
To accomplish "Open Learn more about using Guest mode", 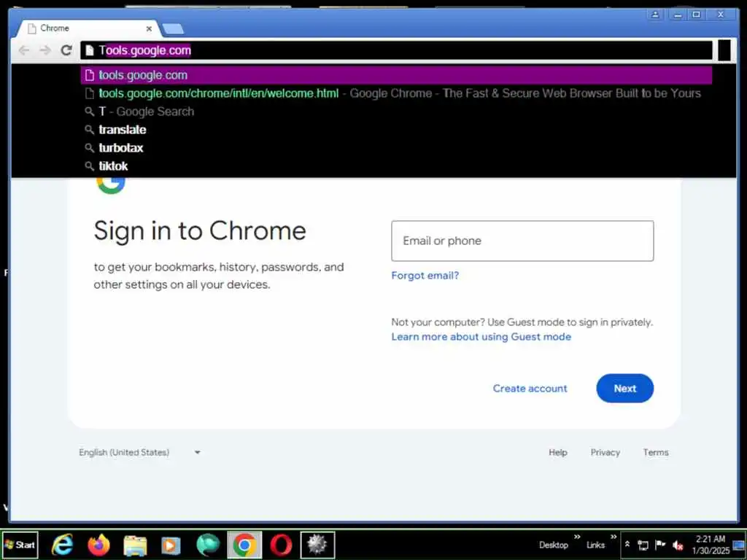I will pos(481,337).
